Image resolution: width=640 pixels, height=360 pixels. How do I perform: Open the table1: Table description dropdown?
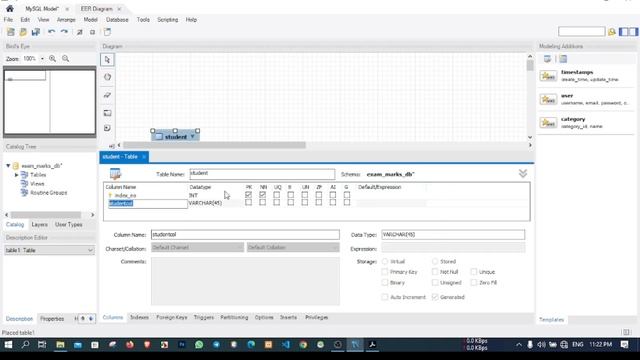(x=49, y=250)
